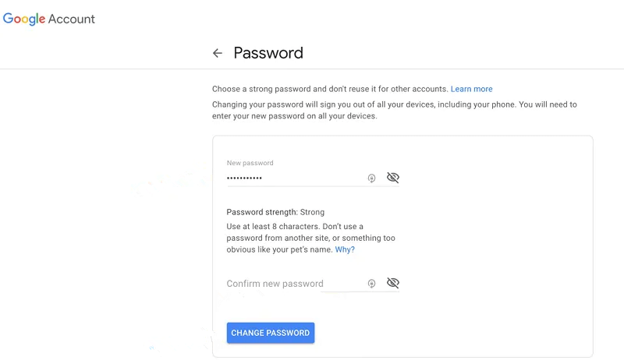Click the Password page heading
Screen dimensions: 624x364
[x=268, y=54]
